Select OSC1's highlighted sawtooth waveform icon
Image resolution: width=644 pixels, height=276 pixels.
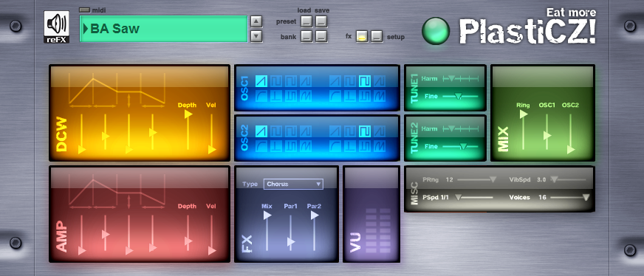coord(261,81)
